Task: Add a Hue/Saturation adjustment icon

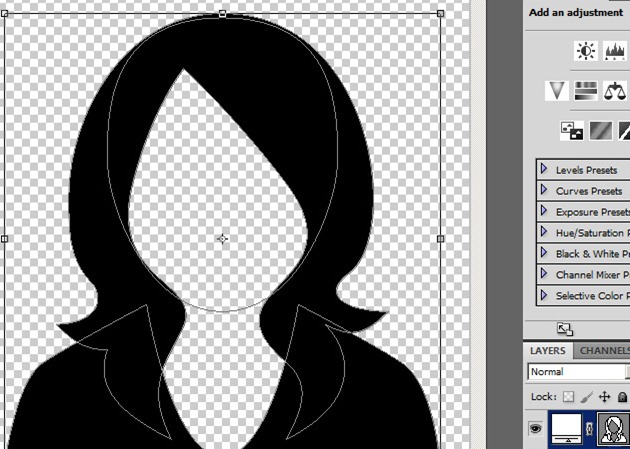Action: point(586,91)
